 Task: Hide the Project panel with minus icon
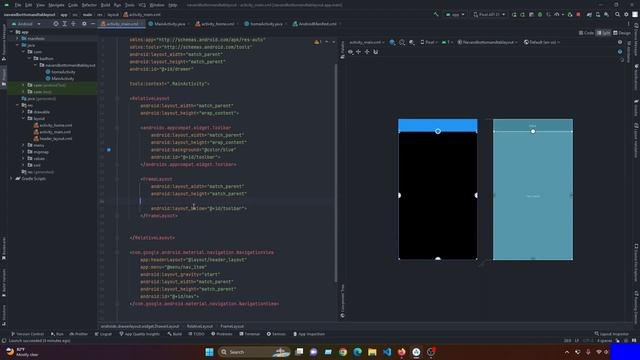tap(93, 24)
